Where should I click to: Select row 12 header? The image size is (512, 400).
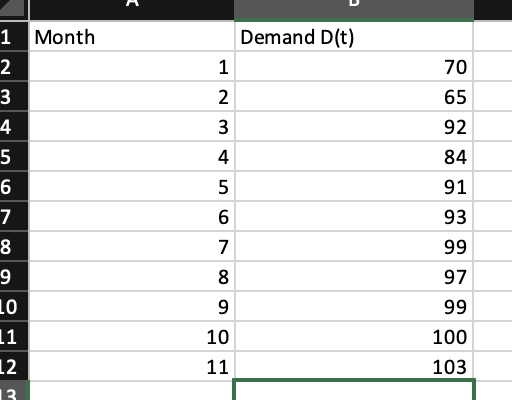(14, 367)
